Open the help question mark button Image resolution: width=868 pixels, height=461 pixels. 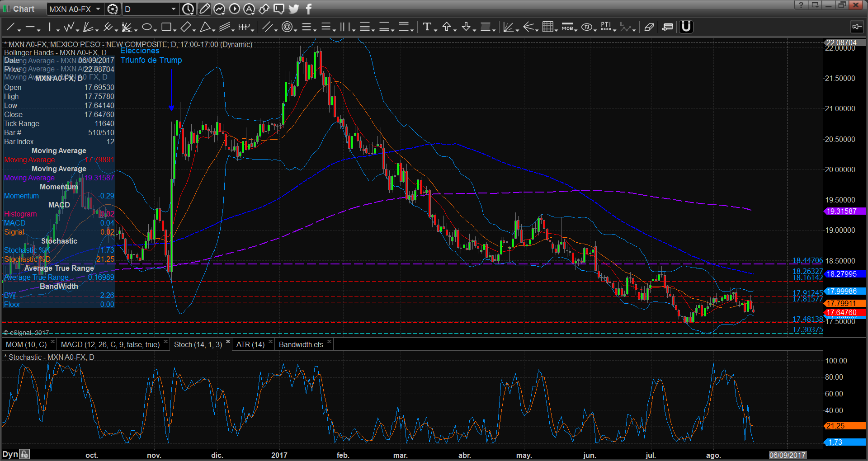tap(801, 5)
